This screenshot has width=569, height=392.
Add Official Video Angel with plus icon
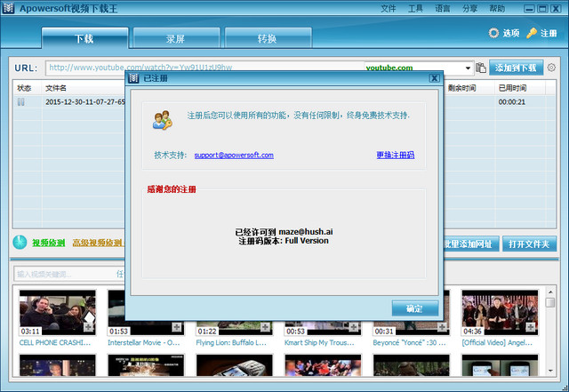coord(531,327)
